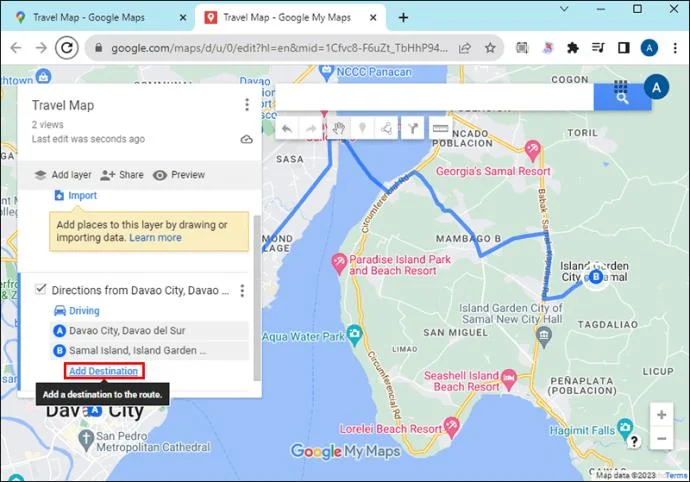Click destination A Davao City field
690x482 pixels.
[x=150, y=331]
